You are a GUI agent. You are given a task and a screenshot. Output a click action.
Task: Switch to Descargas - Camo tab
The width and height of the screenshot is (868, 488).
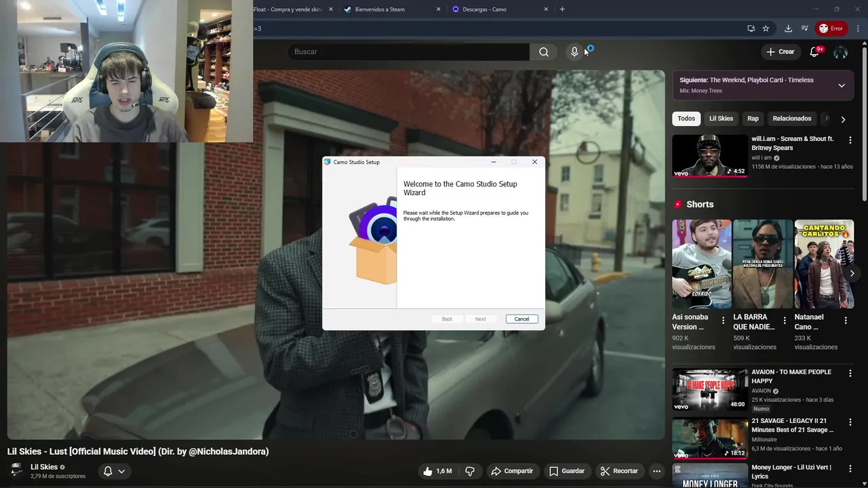[498, 9]
